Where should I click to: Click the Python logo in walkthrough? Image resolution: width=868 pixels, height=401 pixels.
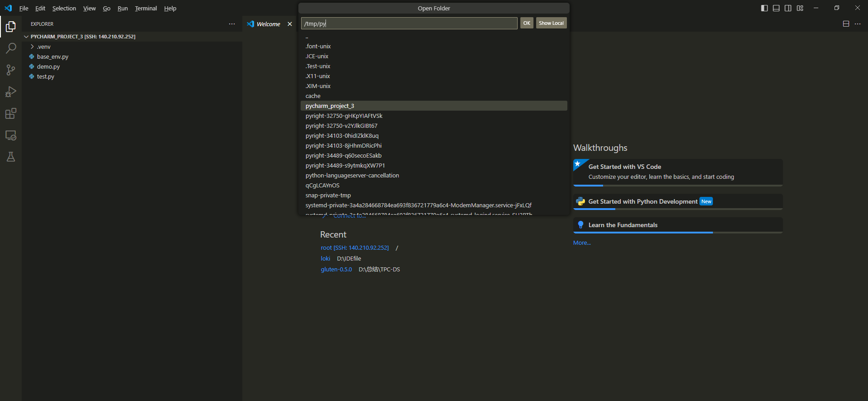(x=580, y=201)
